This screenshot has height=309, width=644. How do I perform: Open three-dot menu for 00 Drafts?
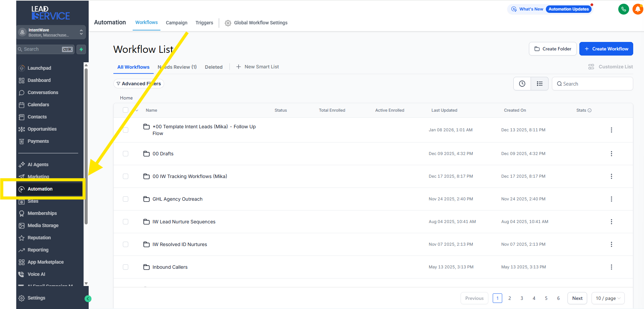point(611,154)
